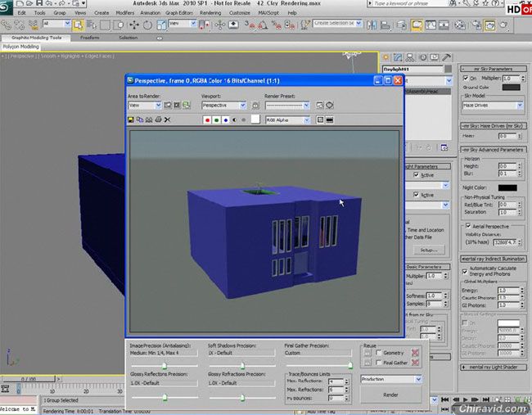532x415 pixels.
Task: Open the Modifiers menu
Action: [x=125, y=13]
